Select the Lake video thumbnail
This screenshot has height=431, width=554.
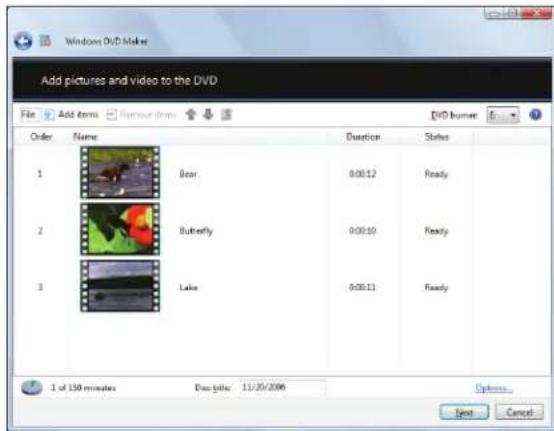(120, 286)
